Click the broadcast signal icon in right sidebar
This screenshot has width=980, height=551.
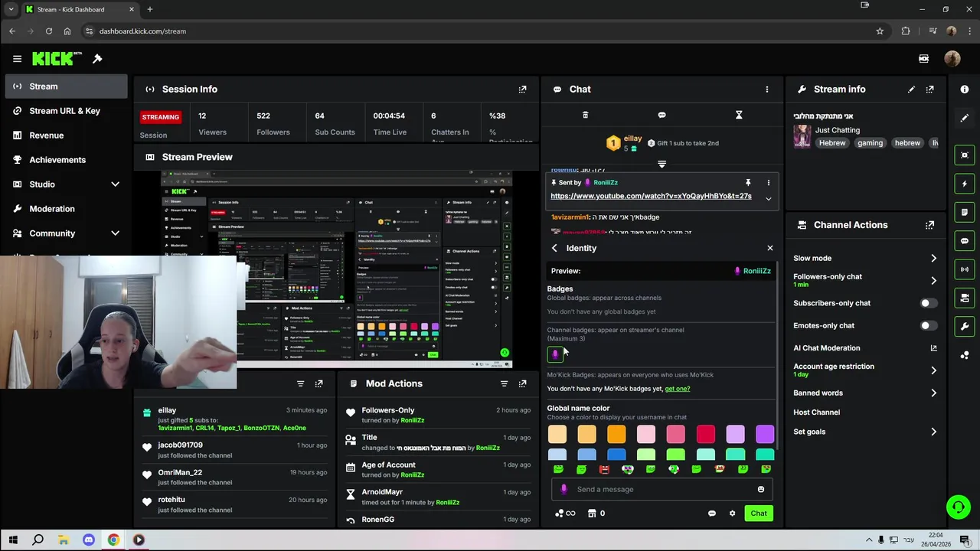click(x=964, y=269)
